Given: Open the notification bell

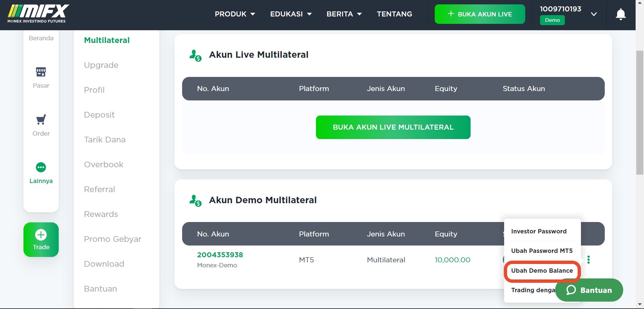Looking at the screenshot, I should 621,14.
